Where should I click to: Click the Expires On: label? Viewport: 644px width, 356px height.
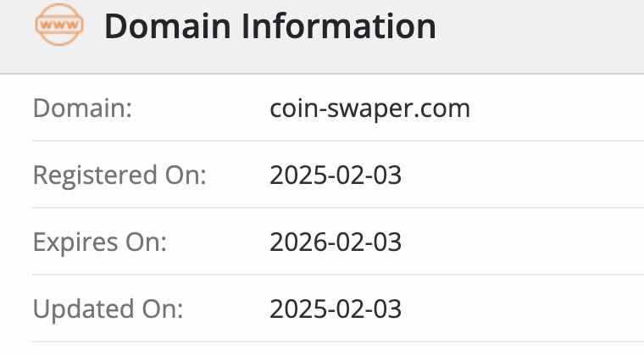(100, 242)
